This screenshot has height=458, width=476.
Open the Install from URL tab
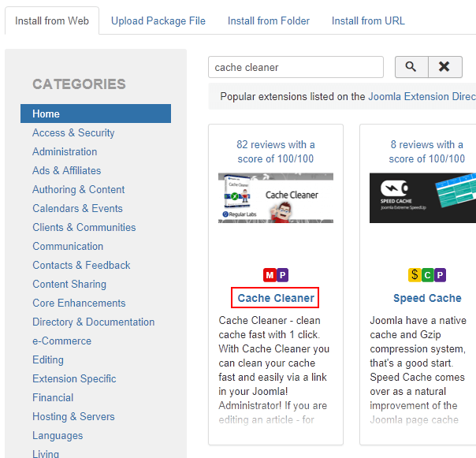(368, 21)
